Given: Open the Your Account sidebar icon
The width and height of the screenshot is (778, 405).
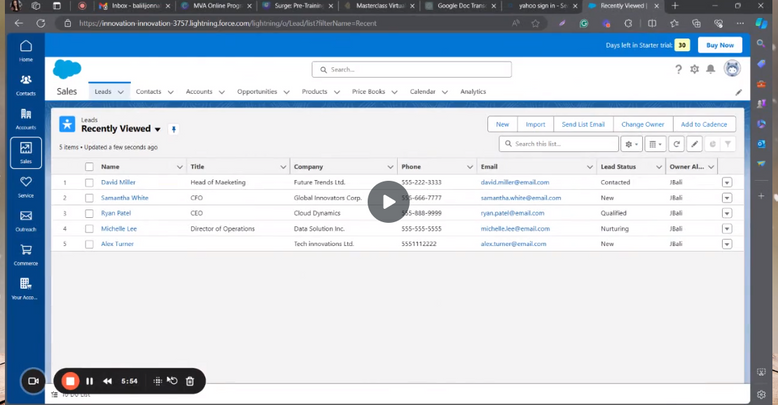Looking at the screenshot, I should [x=26, y=289].
